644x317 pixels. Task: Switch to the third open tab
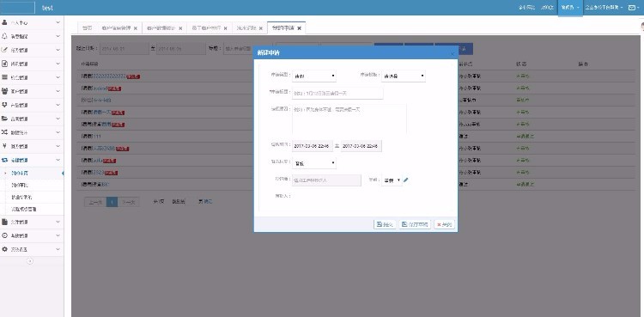(161, 28)
